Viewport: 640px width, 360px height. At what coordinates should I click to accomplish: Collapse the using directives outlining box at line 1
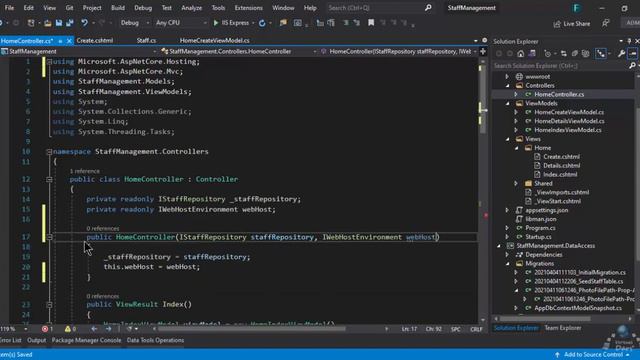[x=49, y=62]
